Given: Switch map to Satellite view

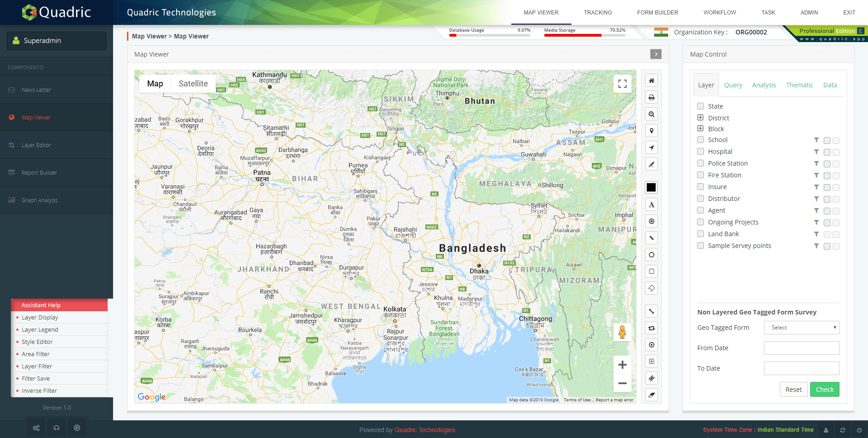Looking at the screenshot, I should coord(193,84).
